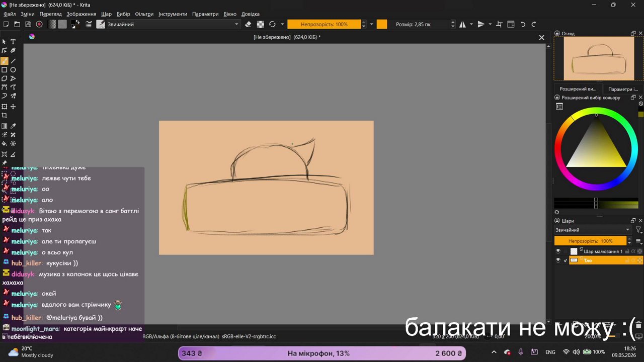644x362 pixels.
Task: Select the Measure tool
Action: click(13, 154)
